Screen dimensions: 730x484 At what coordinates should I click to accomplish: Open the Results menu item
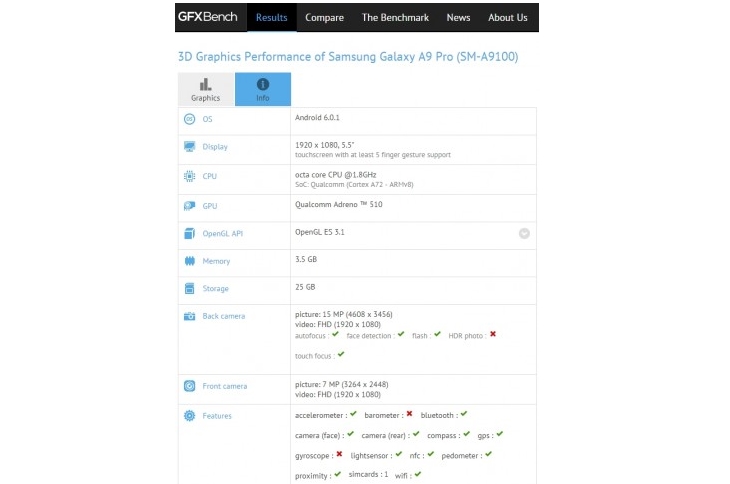271,17
